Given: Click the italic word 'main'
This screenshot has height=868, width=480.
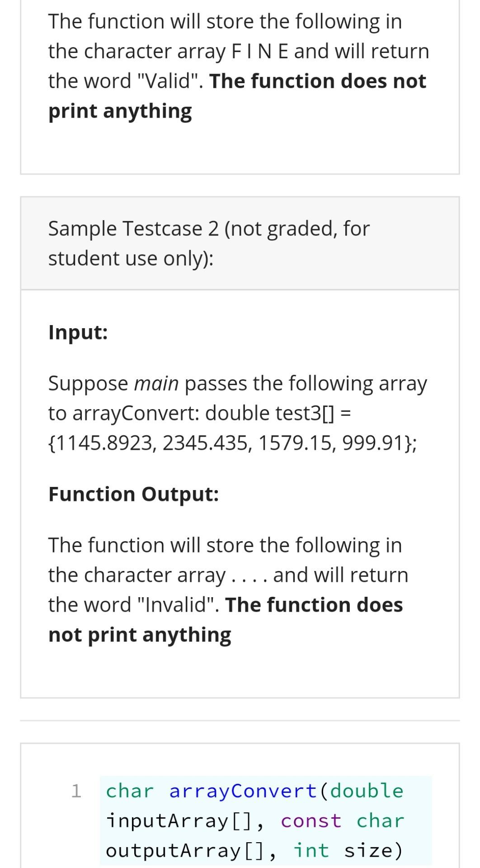Looking at the screenshot, I should [157, 383].
